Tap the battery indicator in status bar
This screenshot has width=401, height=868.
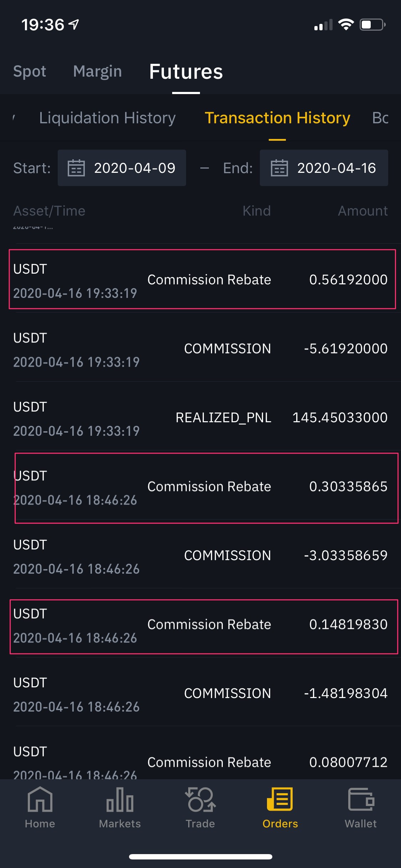tap(372, 25)
